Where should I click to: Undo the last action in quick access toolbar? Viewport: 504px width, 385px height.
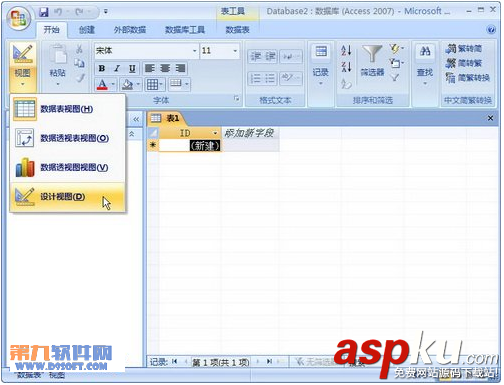tap(58, 12)
